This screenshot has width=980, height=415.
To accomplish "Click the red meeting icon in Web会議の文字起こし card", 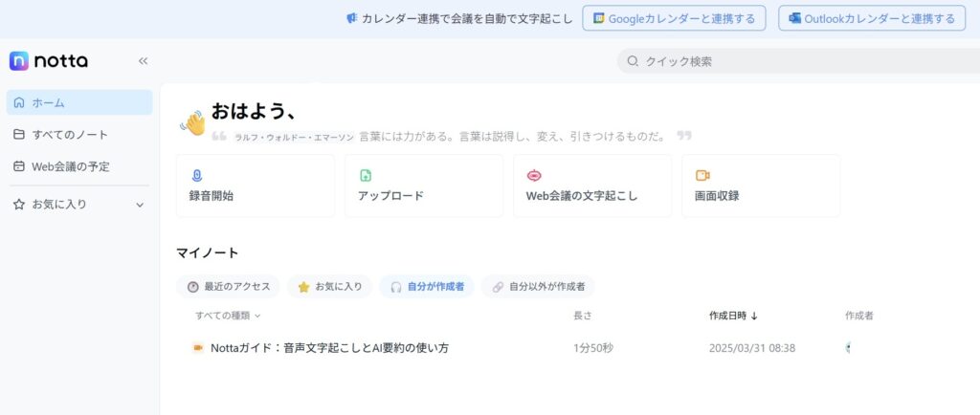I will point(534,175).
